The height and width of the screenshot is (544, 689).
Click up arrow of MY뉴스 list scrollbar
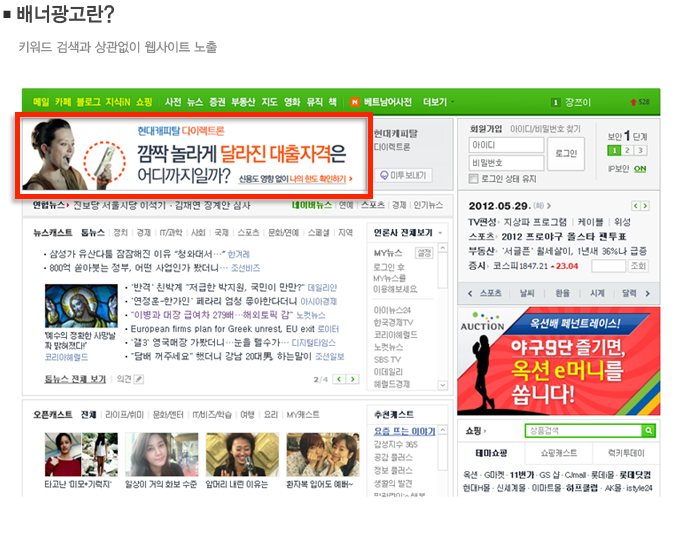443,248
